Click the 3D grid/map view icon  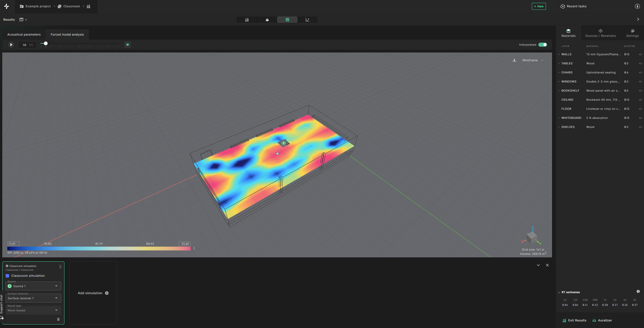click(287, 20)
